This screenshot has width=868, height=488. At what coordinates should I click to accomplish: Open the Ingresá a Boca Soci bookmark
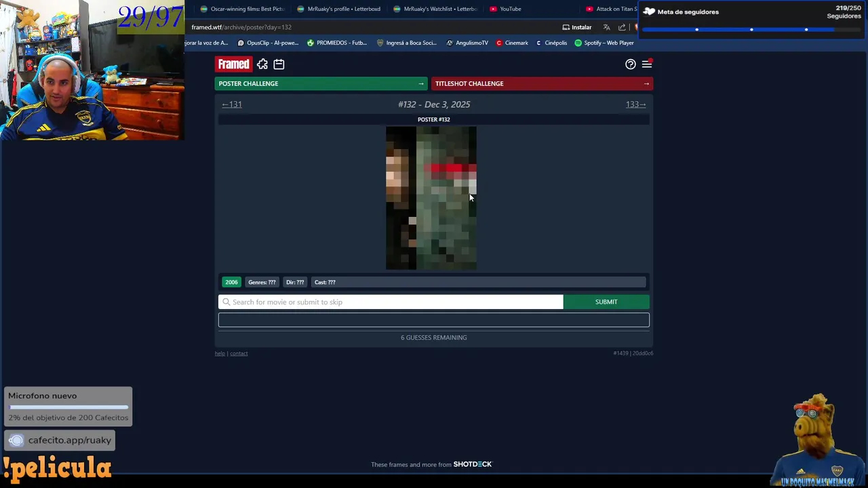(x=407, y=43)
